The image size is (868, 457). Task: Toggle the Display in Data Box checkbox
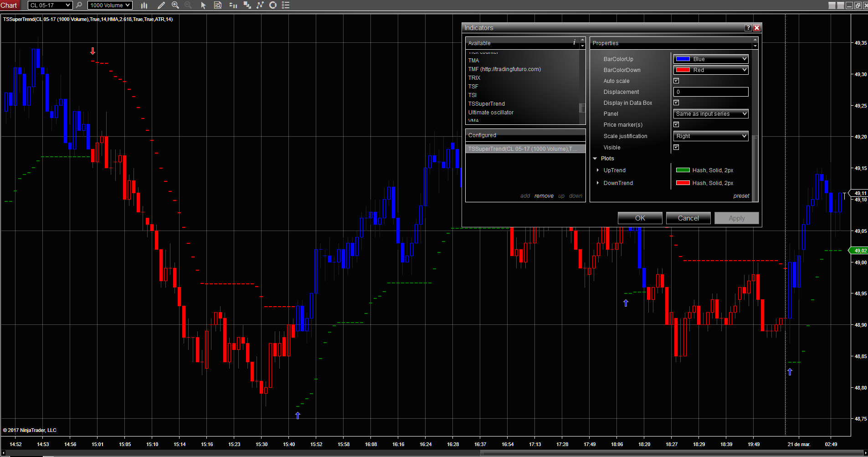tap(676, 103)
